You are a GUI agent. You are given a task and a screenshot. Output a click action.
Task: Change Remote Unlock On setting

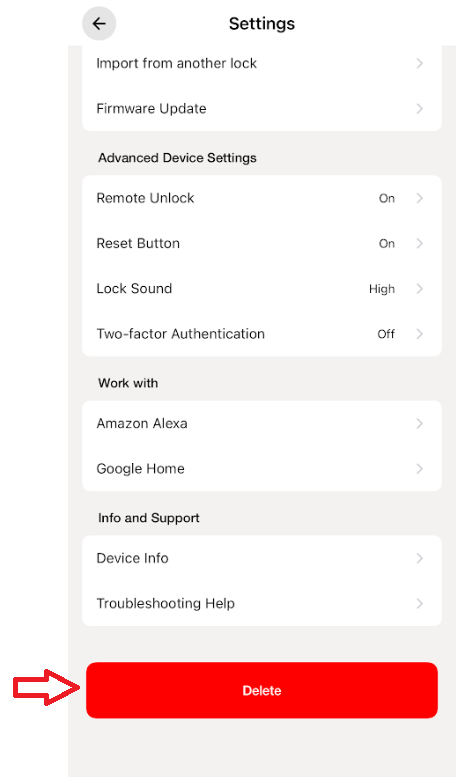[387, 198]
